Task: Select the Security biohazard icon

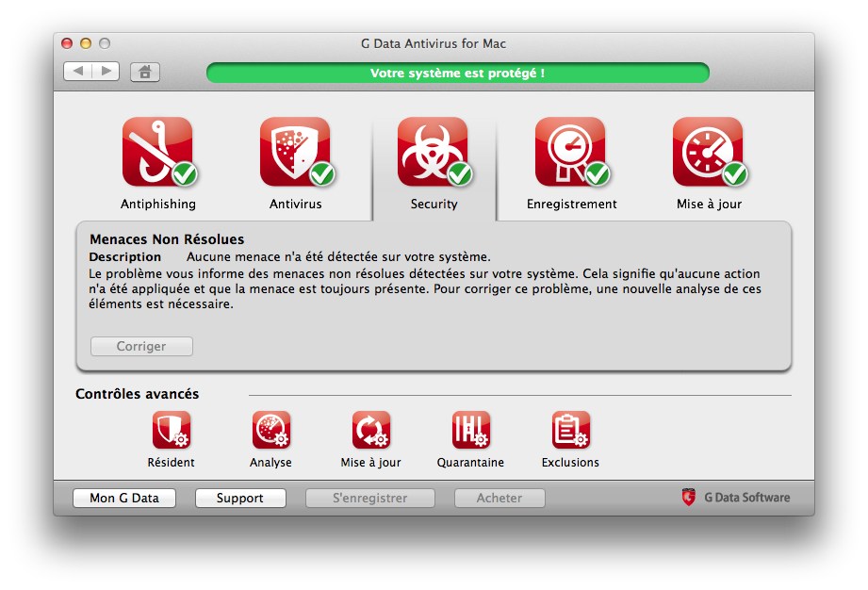Action: click(434, 151)
